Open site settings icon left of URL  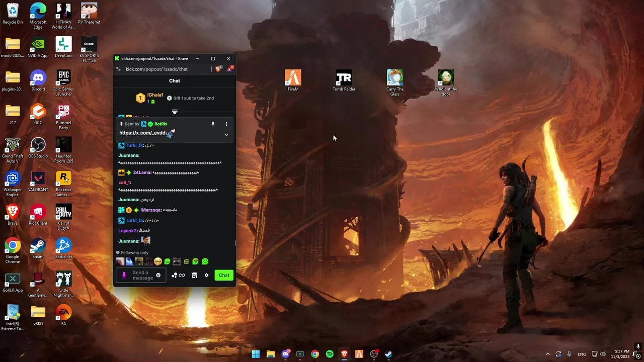pyautogui.click(x=119, y=69)
